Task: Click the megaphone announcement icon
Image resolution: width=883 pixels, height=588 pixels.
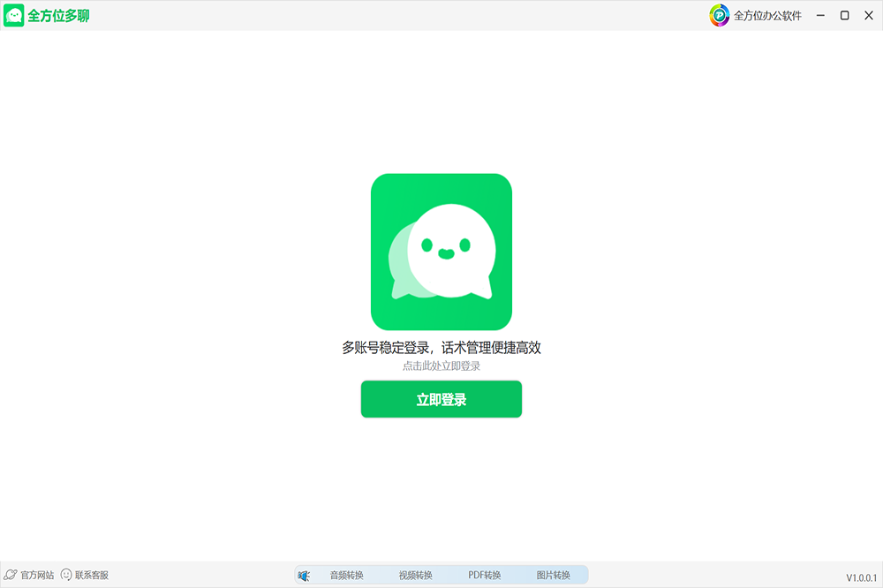Action: tap(304, 576)
